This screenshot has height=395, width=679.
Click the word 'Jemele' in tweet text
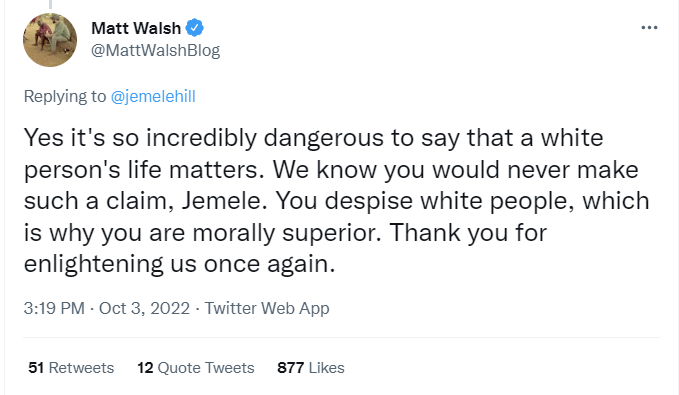pyautogui.click(x=224, y=201)
